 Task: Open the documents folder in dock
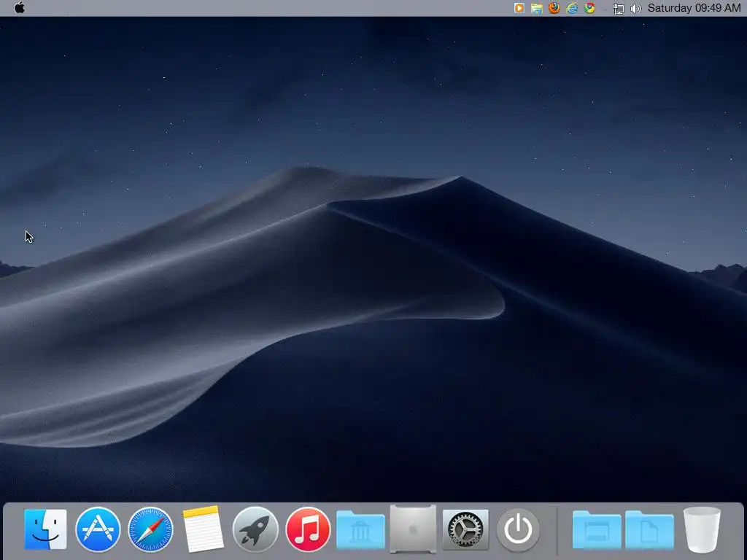pos(649,530)
